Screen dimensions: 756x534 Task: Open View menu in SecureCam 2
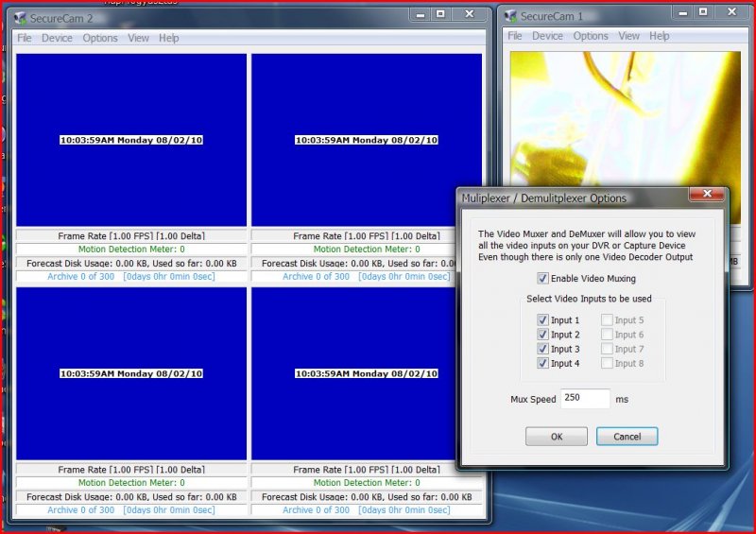138,38
